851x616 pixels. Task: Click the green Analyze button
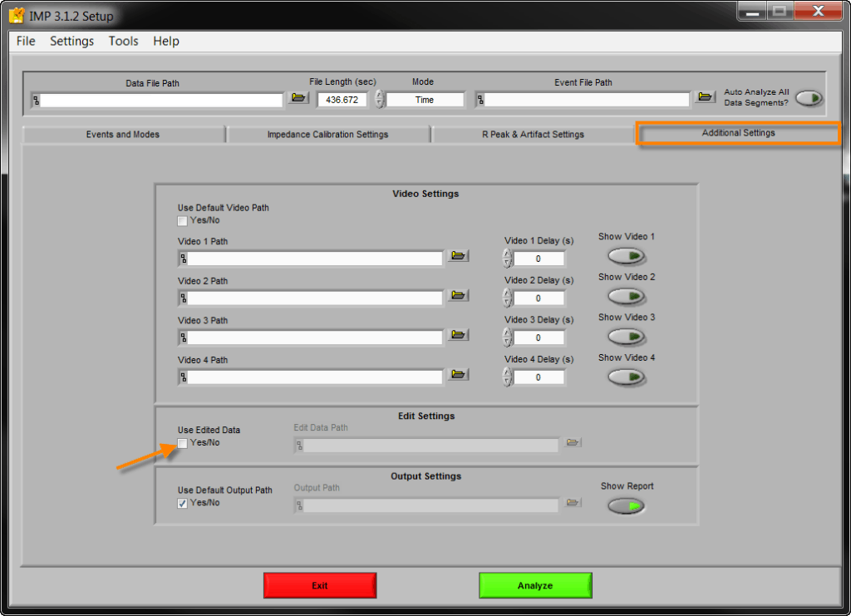[535, 585]
